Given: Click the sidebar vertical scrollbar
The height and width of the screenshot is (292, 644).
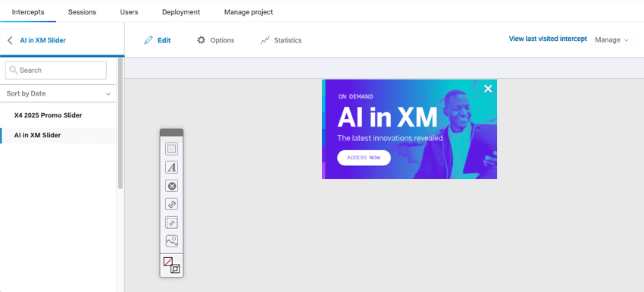Looking at the screenshot, I should [120, 124].
